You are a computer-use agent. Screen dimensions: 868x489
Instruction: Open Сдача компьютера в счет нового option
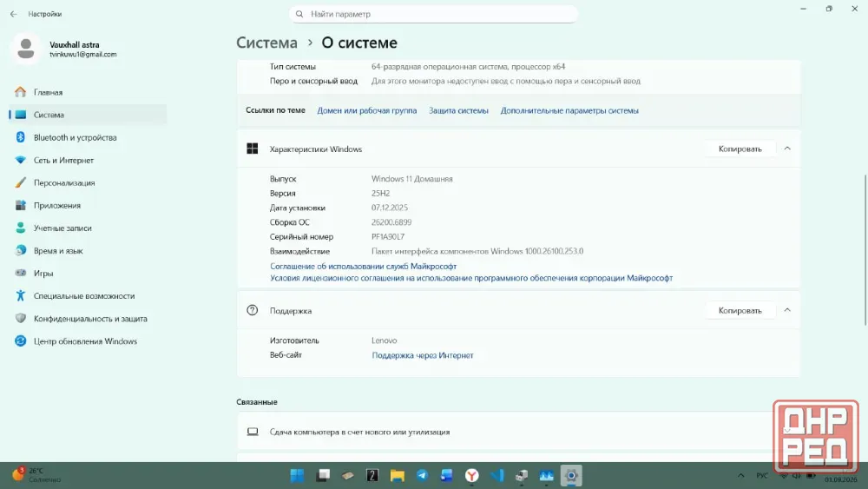pos(518,432)
